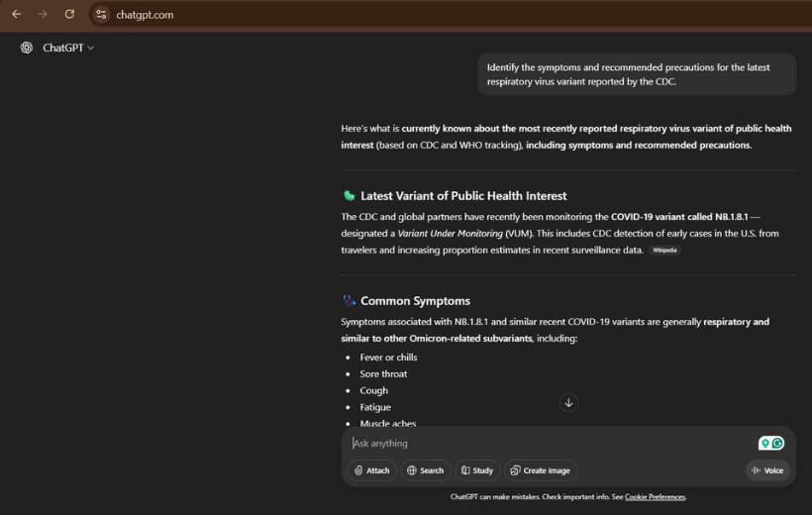
Task: Click the teal pin extension icon in the input
Action: (x=764, y=444)
